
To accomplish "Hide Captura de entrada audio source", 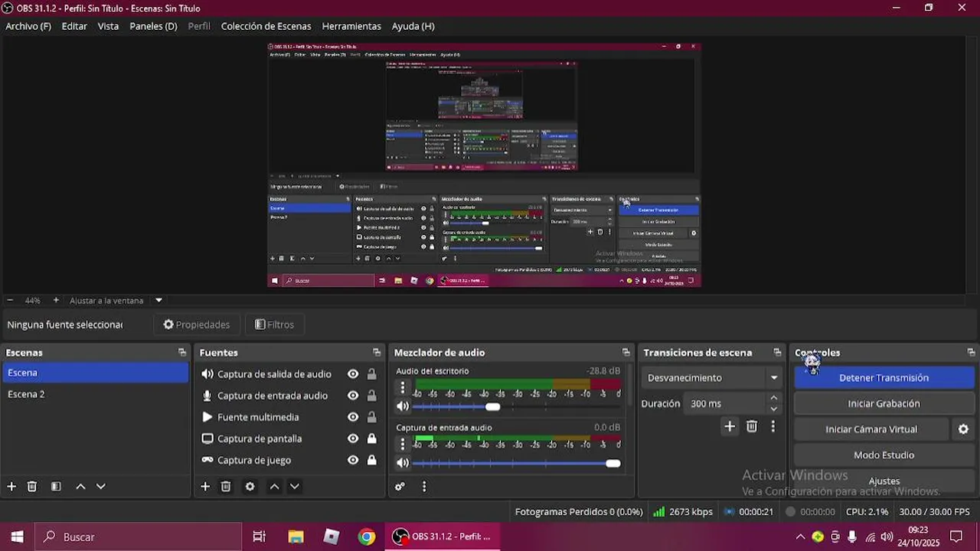I will click(353, 396).
